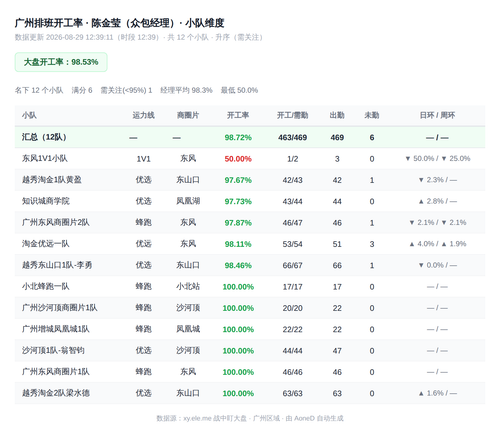
Task: Select the 商圈片 column header
Action: point(188,115)
